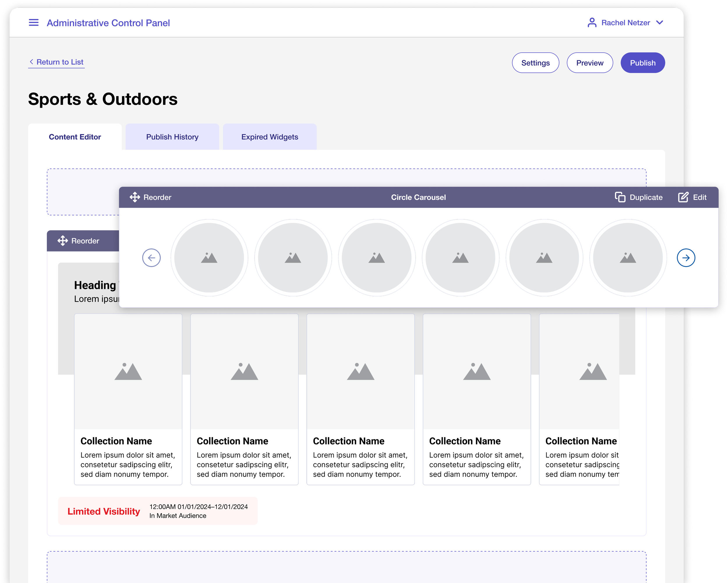Image resolution: width=728 pixels, height=583 pixels.
Task: Grab the Circle Carousel Reorder move icon
Action: (x=135, y=197)
